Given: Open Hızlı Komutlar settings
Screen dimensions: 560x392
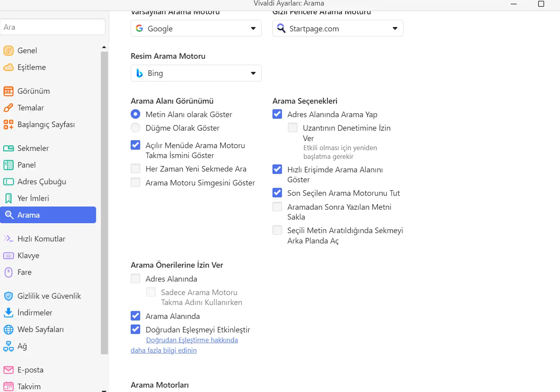Looking at the screenshot, I should click(x=48, y=239).
